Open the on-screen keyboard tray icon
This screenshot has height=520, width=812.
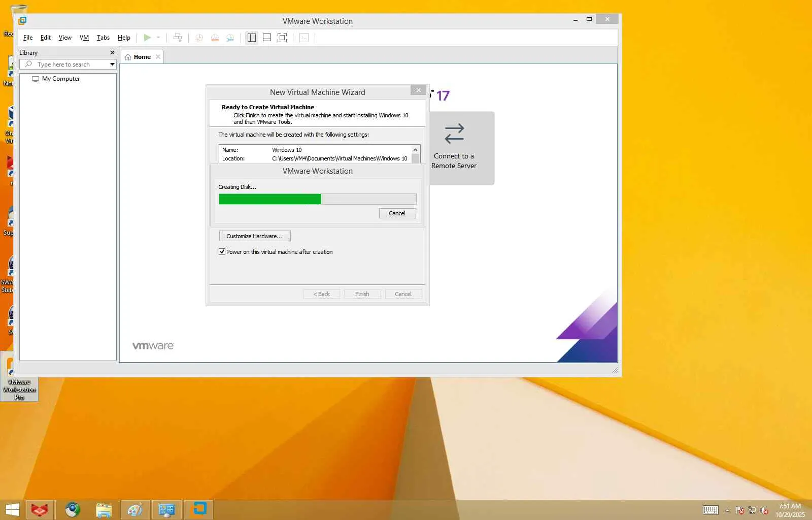(710, 510)
